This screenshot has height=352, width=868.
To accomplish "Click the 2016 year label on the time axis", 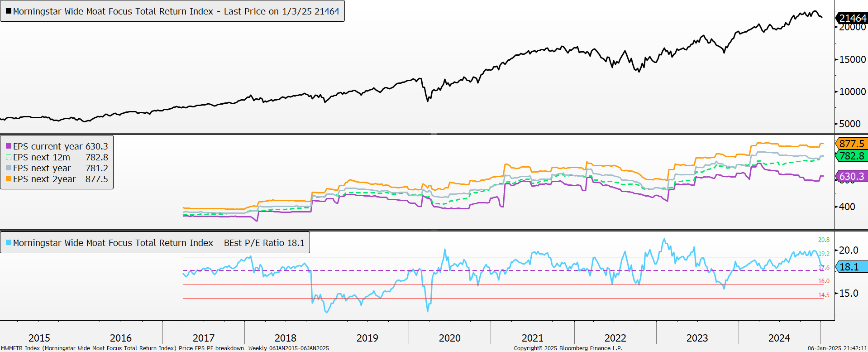I will (x=121, y=338).
